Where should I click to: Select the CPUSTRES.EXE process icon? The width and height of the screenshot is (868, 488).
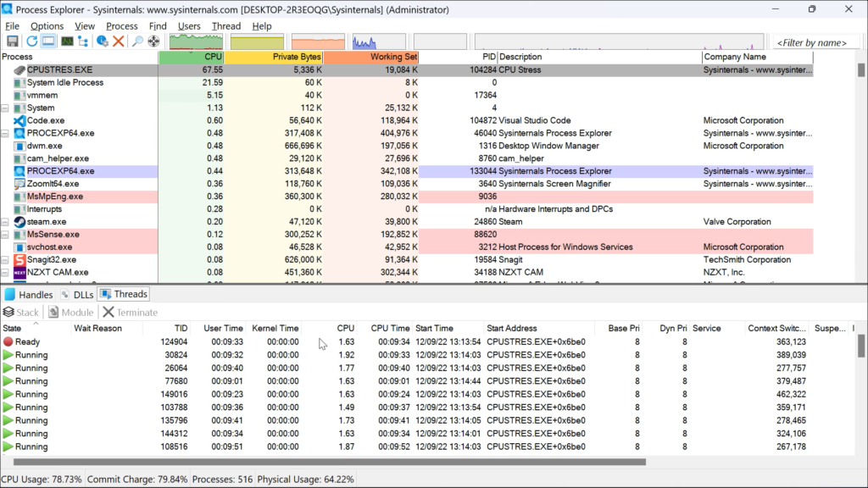[19, 69]
